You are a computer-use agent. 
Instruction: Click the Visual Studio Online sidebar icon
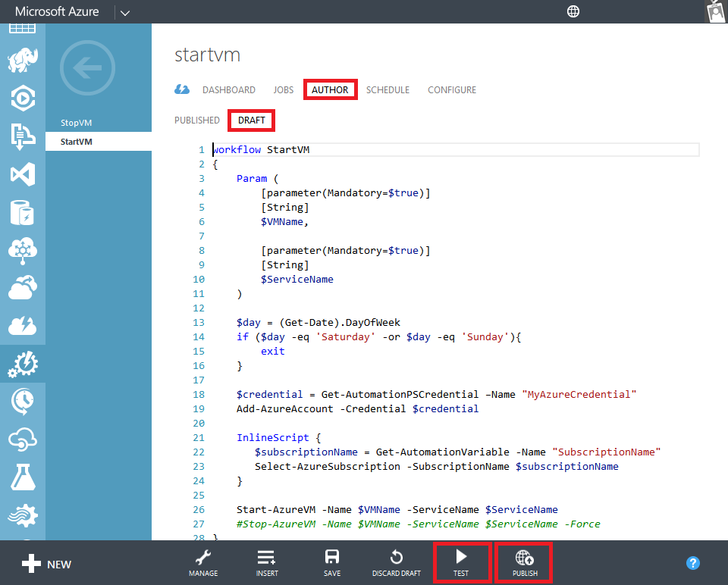click(x=23, y=171)
